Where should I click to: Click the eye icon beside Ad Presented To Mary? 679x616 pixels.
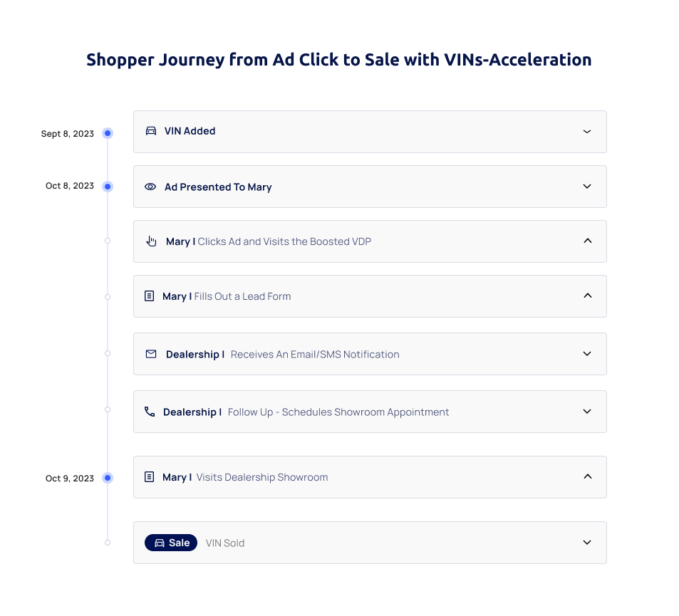[x=150, y=187]
